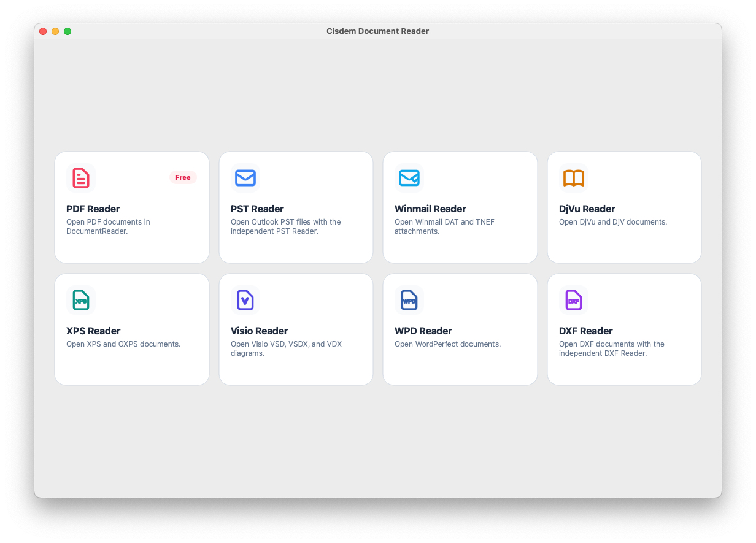Image resolution: width=756 pixels, height=543 pixels.
Task: Click the Visio Reader V file icon
Action: [x=245, y=300]
